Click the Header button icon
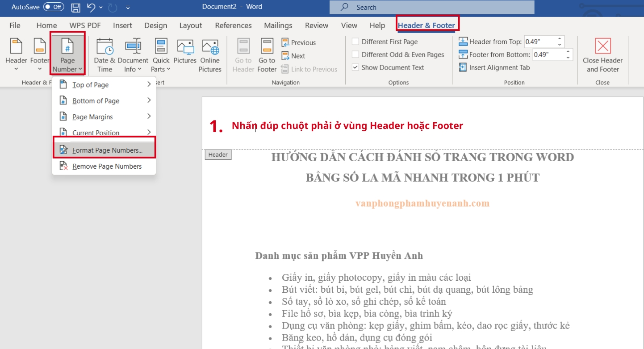This screenshot has width=644, height=349. pyautogui.click(x=16, y=46)
